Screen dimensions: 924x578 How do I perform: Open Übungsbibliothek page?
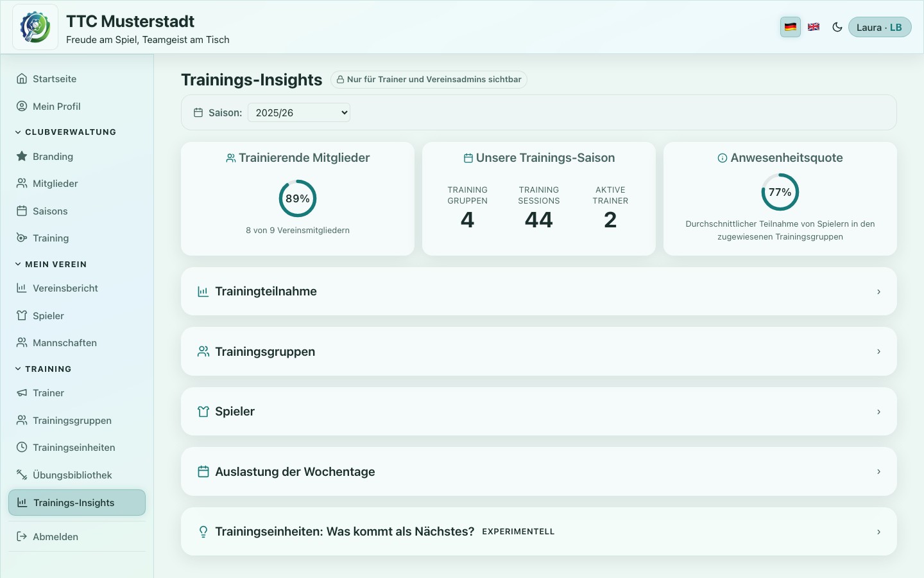point(77,475)
